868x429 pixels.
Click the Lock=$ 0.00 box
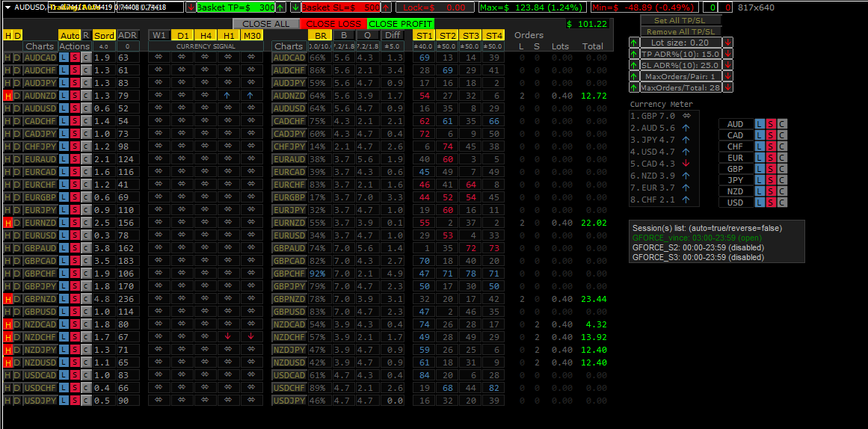(x=434, y=7)
